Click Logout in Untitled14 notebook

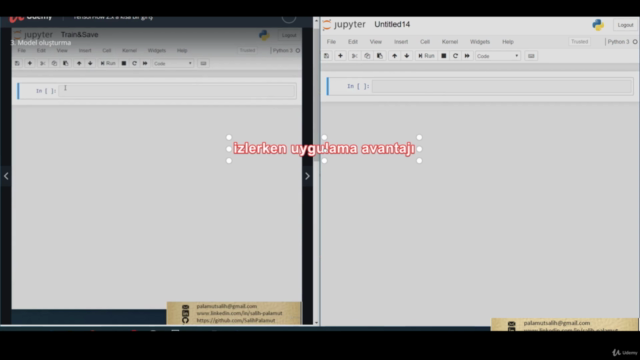pyautogui.click(x=625, y=25)
